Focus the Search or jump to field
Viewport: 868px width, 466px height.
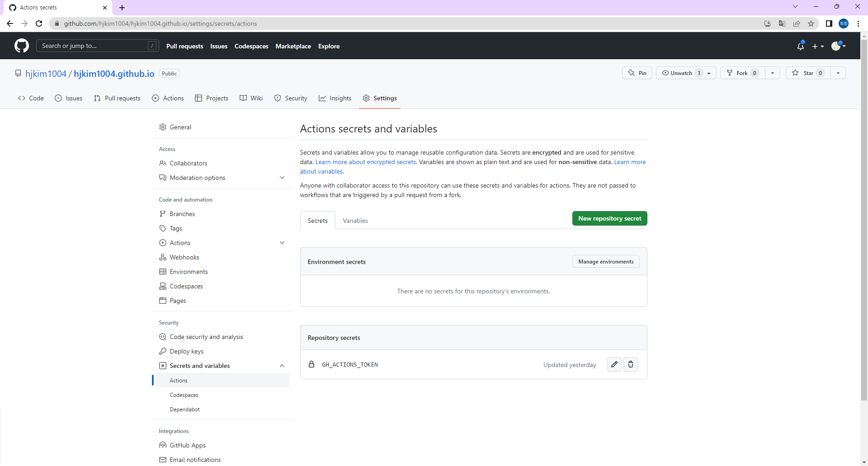pyautogui.click(x=97, y=46)
